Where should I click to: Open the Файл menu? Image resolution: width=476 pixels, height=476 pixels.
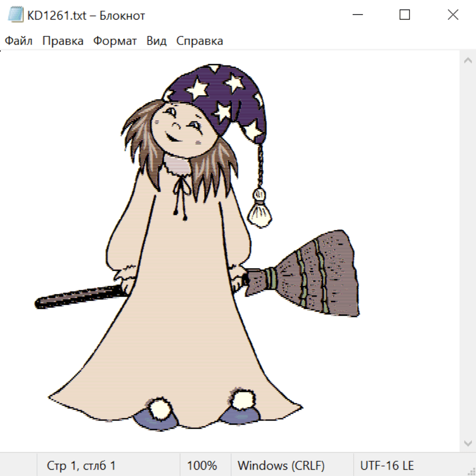point(19,41)
